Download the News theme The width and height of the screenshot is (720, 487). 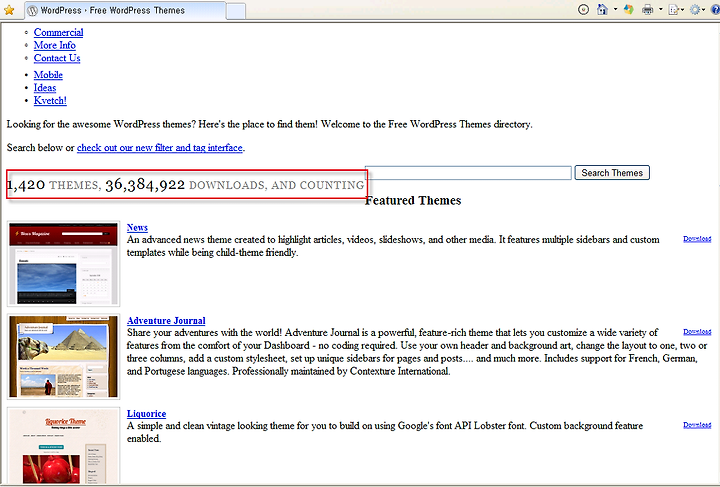697,239
